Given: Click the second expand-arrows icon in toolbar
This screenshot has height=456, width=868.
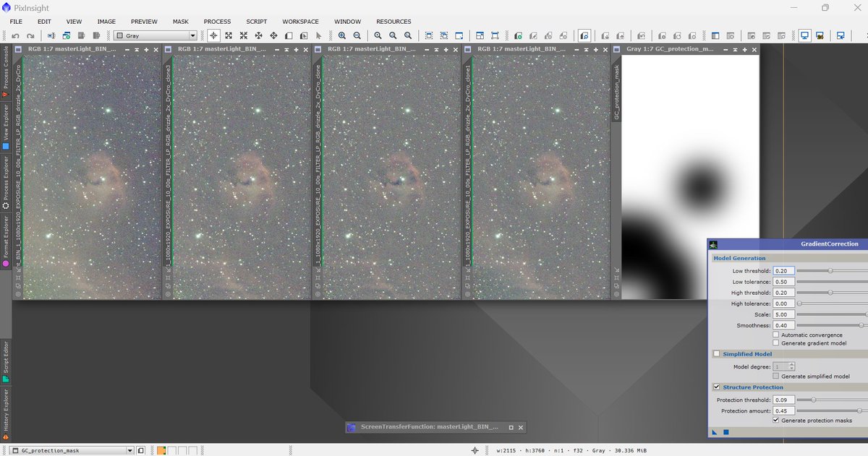Looking at the screenshot, I should pyautogui.click(x=244, y=35).
